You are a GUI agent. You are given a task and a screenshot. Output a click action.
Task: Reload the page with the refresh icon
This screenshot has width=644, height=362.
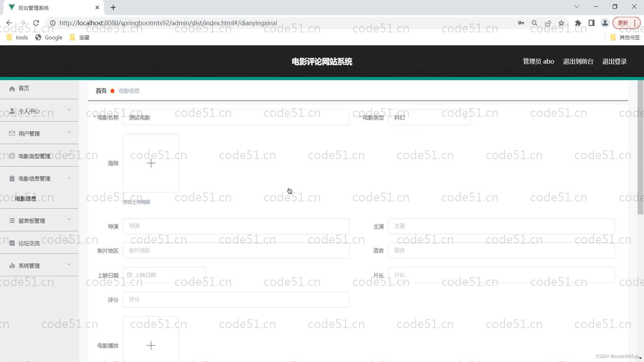pos(36,23)
